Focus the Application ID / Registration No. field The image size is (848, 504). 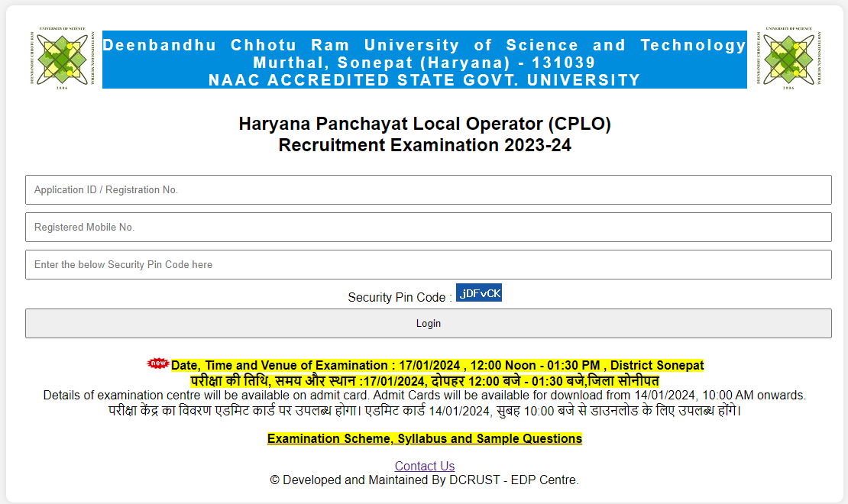[x=429, y=190]
